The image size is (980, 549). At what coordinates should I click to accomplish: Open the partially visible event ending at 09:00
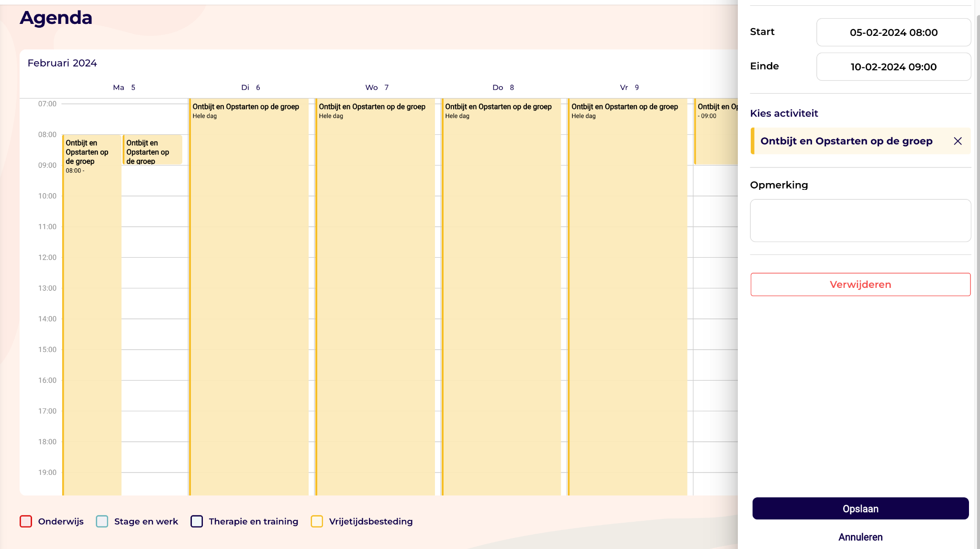click(716, 132)
